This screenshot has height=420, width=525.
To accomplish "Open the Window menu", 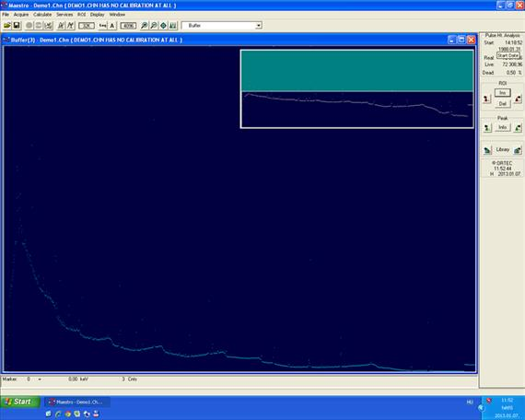I will 117,15.
